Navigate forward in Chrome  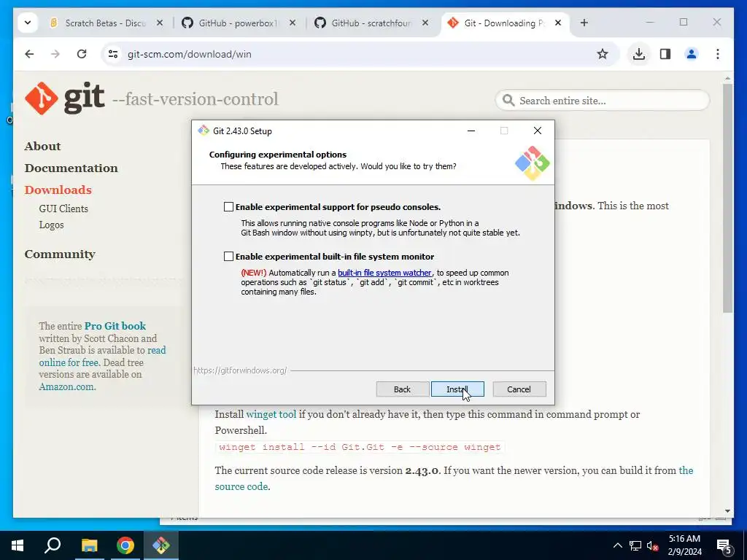(x=55, y=54)
